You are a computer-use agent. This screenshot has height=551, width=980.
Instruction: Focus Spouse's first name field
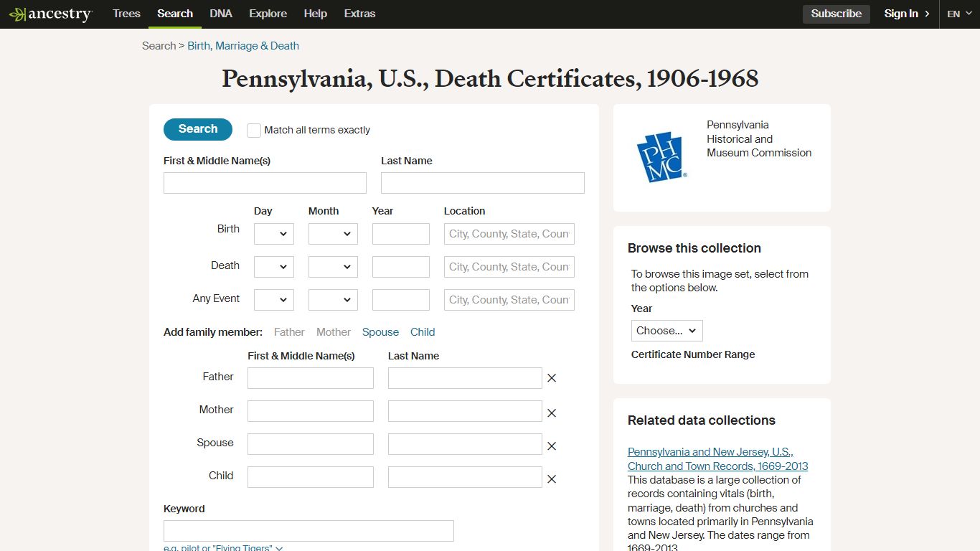pyautogui.click(x=311, y=444)
